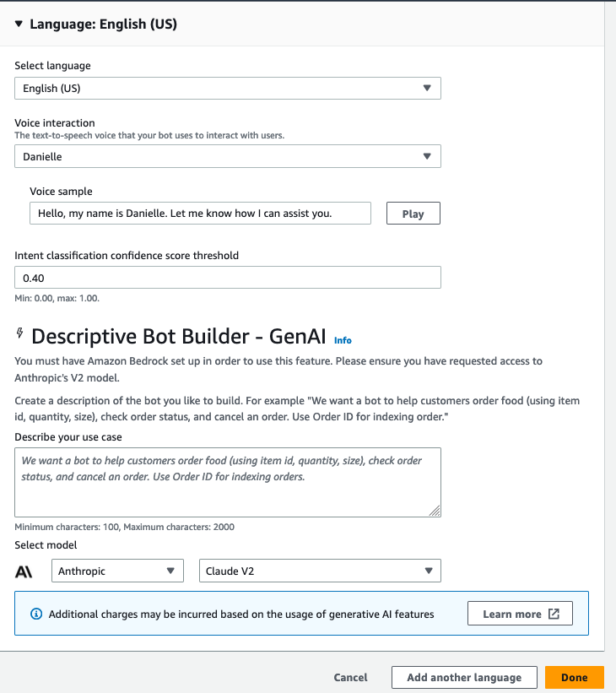The height and width of the screenshot is (693, 616).
Task: Click Add another language button
Action: pos(464,678)
